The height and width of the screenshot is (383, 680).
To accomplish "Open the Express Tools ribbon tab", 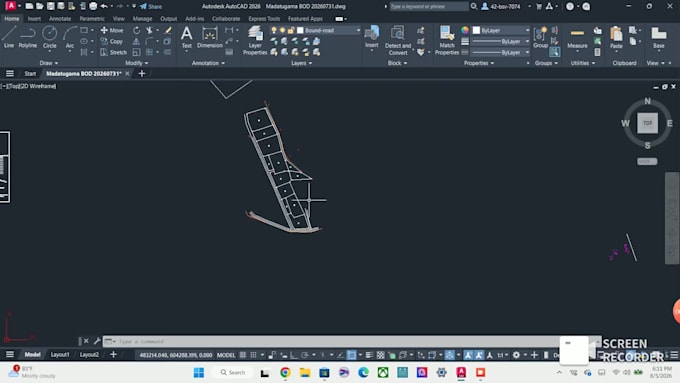I will (x=264, y=19).
